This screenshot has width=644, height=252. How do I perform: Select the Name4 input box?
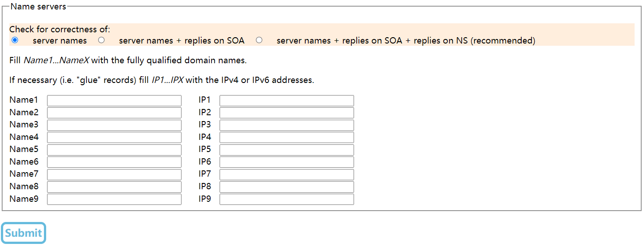point(114,137)
